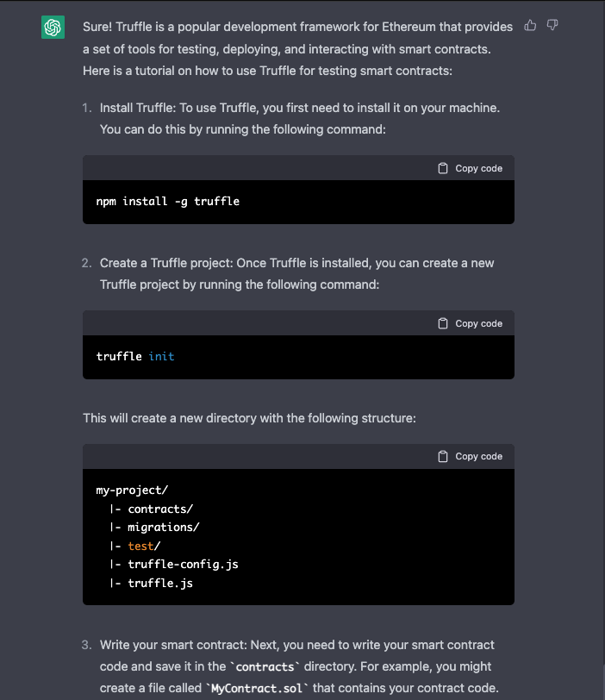Click the 'Install Truffle' step one text
The image size is (605, 700).
(138, 108)
